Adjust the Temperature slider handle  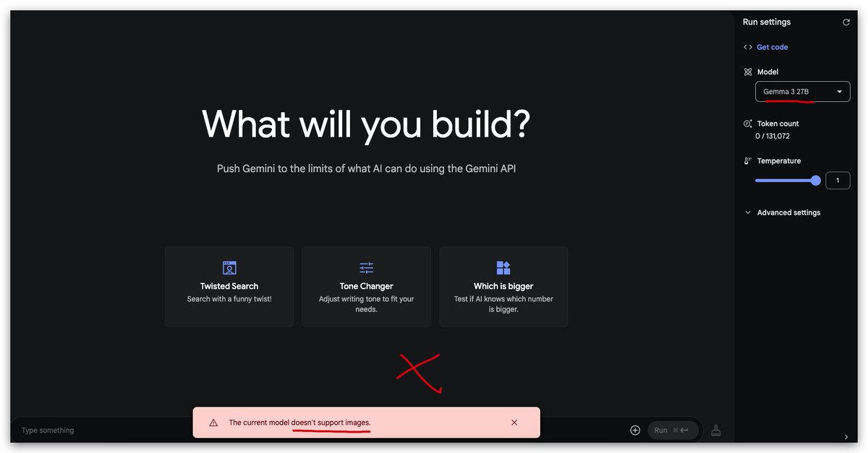(x=816, y=180)
